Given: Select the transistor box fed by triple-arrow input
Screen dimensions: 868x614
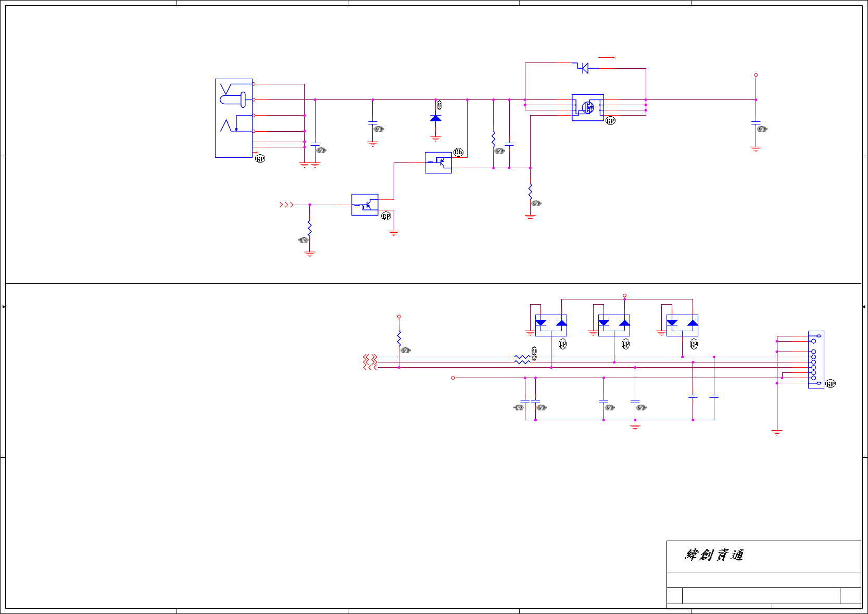Looking at the screenshot, I should pos(365,205).
